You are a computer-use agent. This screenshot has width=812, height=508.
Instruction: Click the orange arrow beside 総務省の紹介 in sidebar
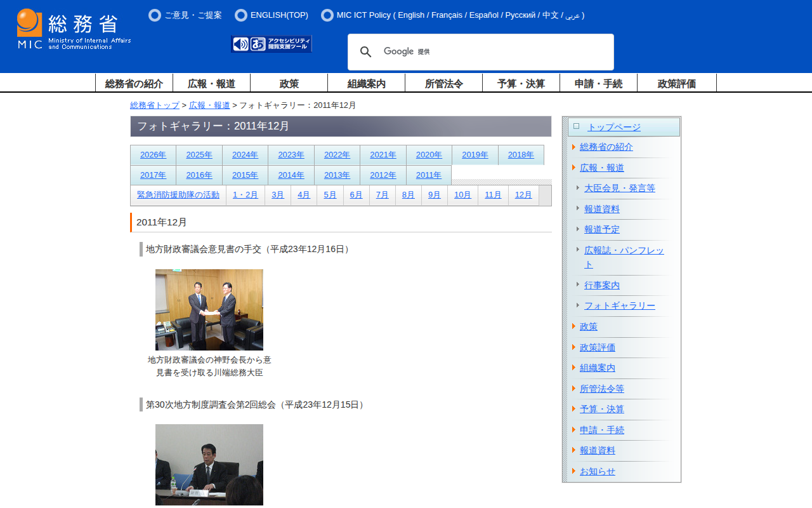573,147
